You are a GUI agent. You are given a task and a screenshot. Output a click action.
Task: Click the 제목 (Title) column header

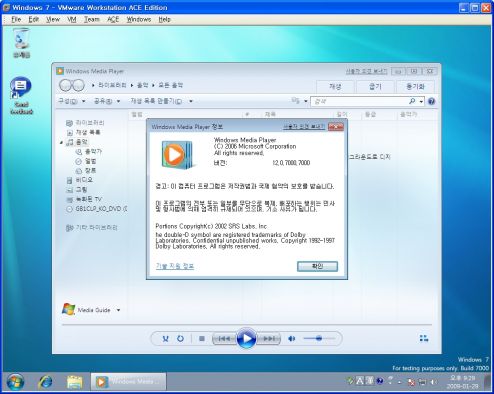tap(297, 114)
